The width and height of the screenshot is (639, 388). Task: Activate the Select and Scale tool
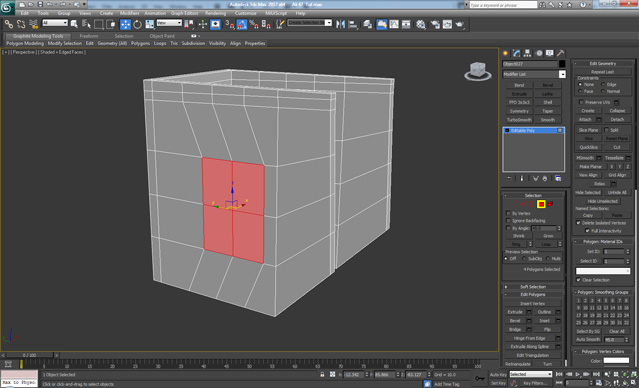coord(150,24)
